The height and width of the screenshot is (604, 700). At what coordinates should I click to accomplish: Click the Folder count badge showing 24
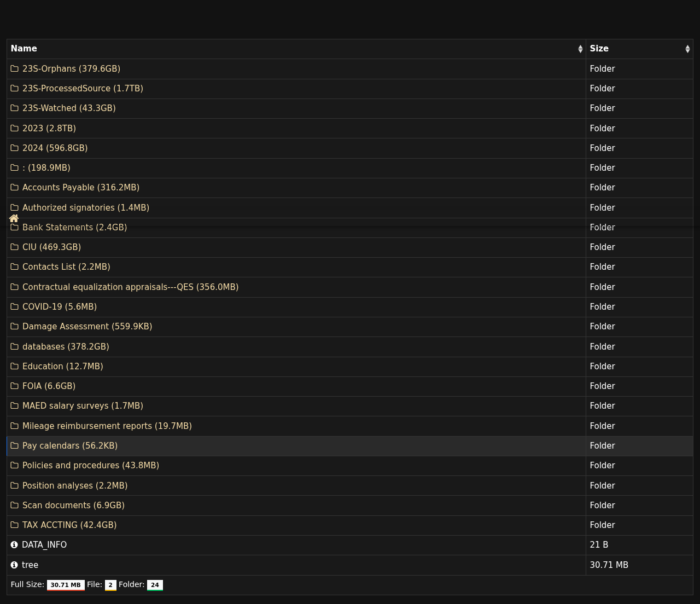(155, 585)
